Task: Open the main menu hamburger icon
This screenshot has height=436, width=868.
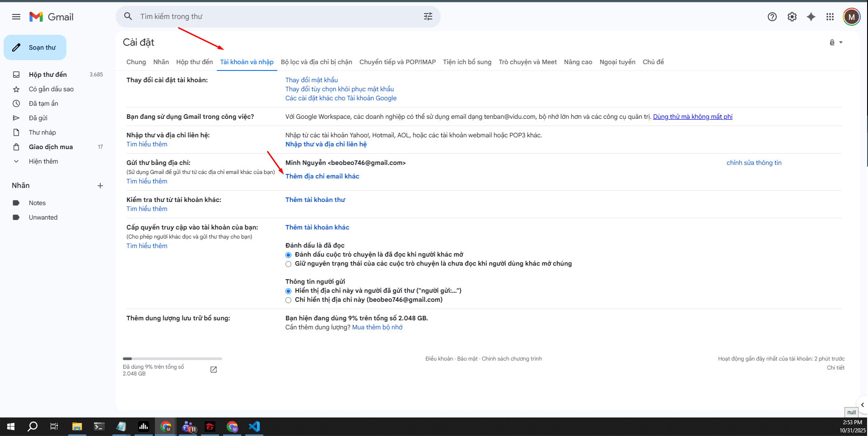Action: [x=16, y=17]
